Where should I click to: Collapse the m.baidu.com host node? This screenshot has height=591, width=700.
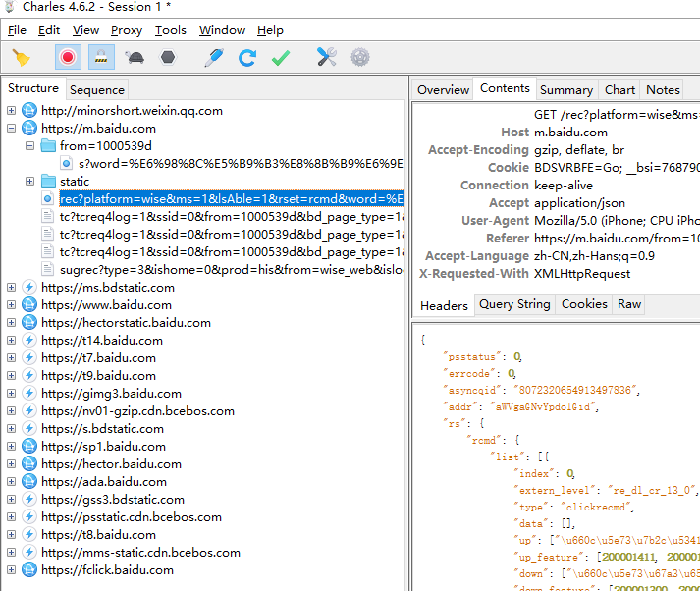[x=12, y=128]
